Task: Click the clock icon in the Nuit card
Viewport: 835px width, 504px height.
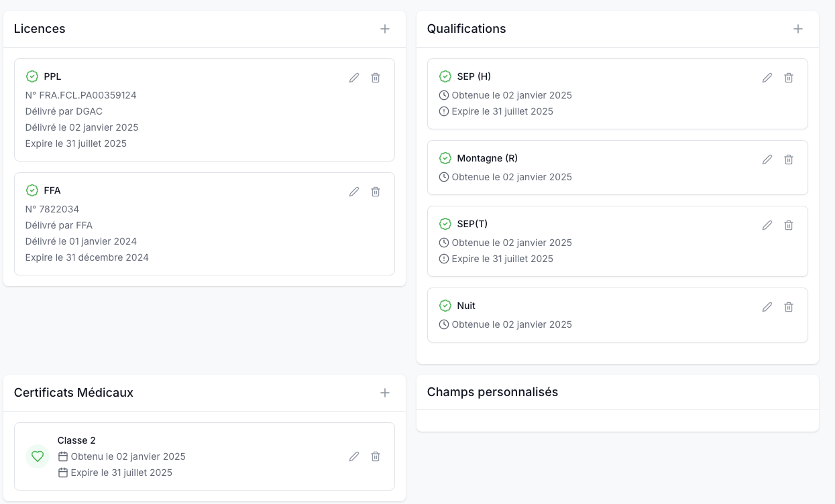Action: pyautogui.click(x=444, y=324)
